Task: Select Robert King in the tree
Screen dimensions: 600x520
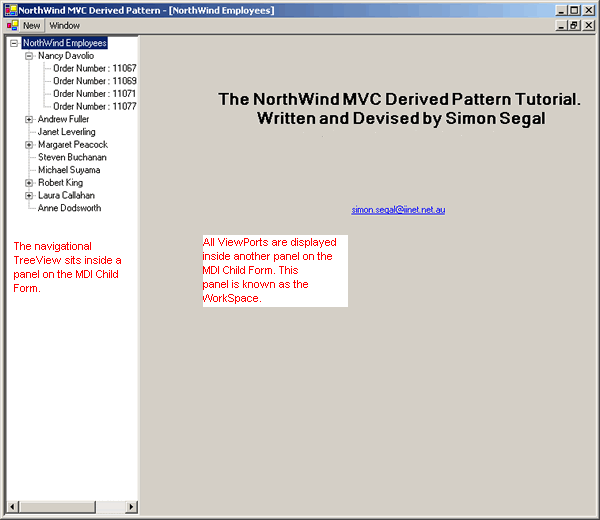Action: pos(60,183)
